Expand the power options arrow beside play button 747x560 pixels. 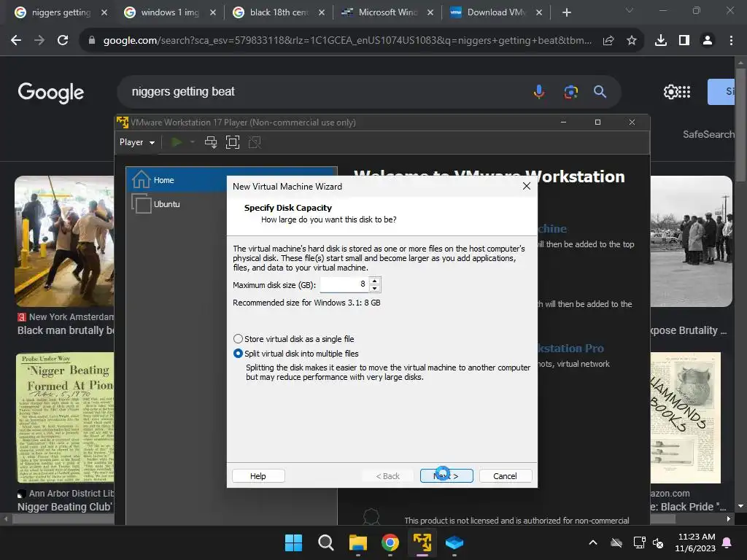point(193,142)
